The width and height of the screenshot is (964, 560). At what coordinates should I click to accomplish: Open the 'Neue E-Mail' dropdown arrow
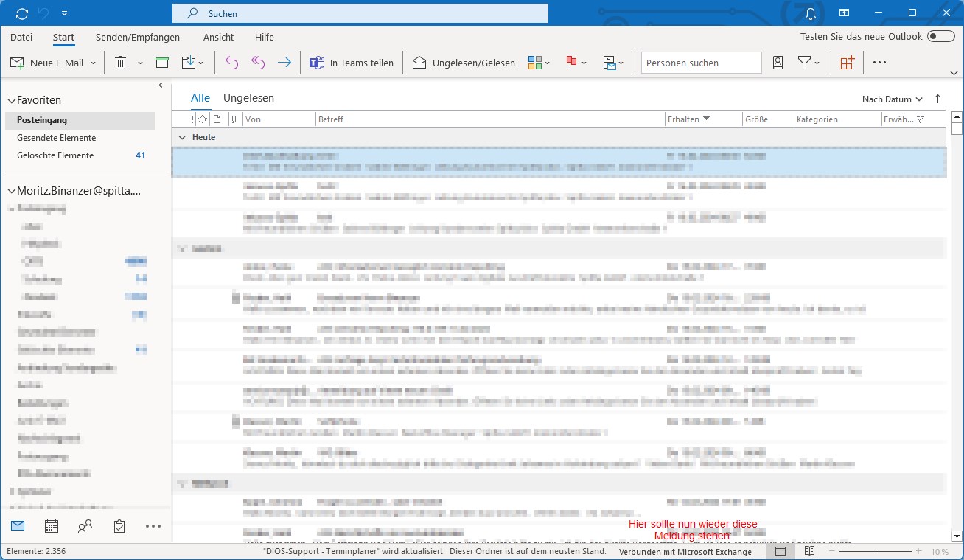click(94, 63)
